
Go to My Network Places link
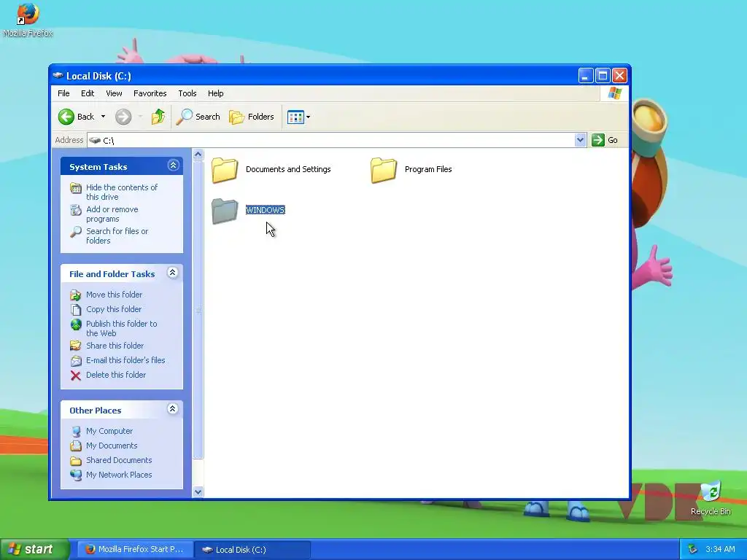pyautogui.click(x=119, y=475)
